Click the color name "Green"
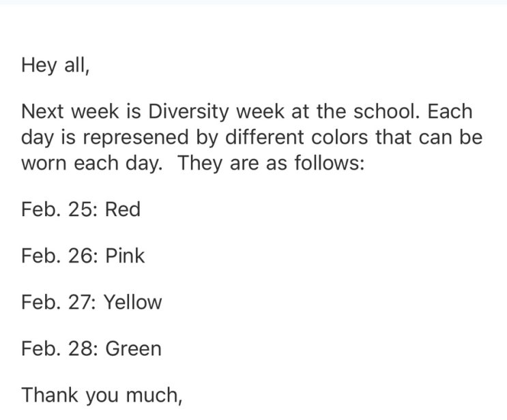 click(133, 348)
